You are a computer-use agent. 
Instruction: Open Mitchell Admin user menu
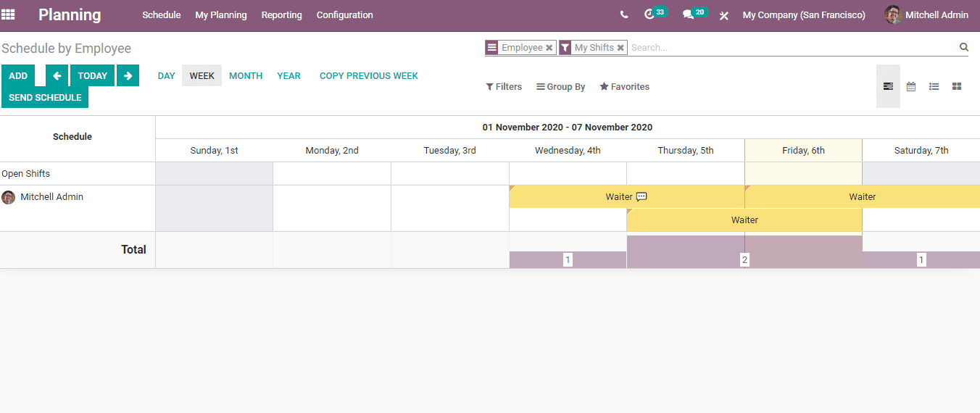coord(926,14)
